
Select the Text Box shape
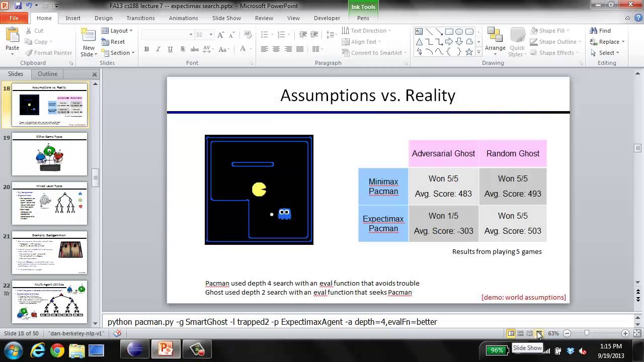coord(419,32)
